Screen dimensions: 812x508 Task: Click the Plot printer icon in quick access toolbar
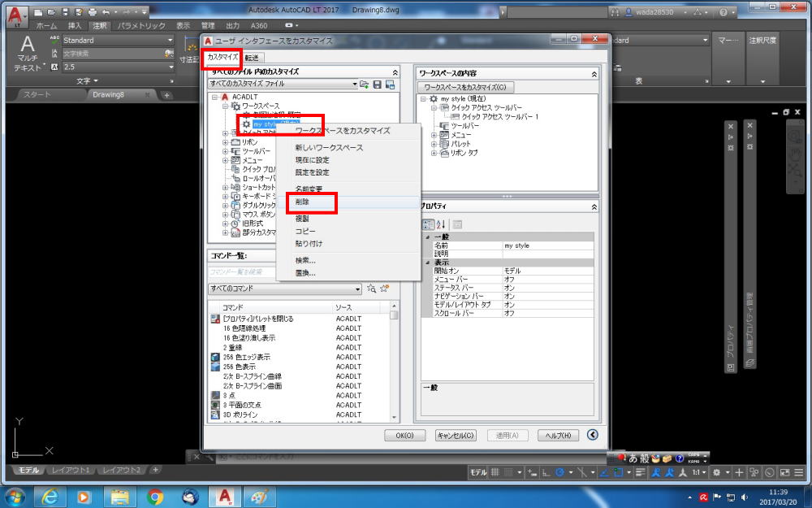[93, 11]
